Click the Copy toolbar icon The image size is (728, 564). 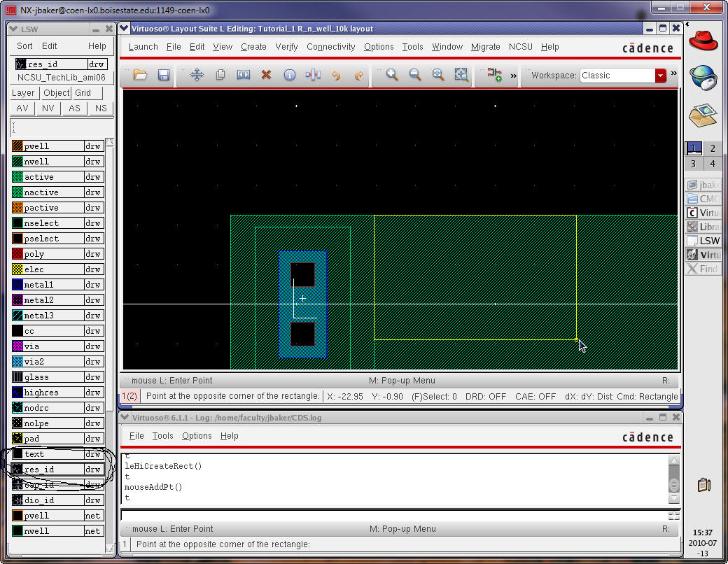click(220, 75)
